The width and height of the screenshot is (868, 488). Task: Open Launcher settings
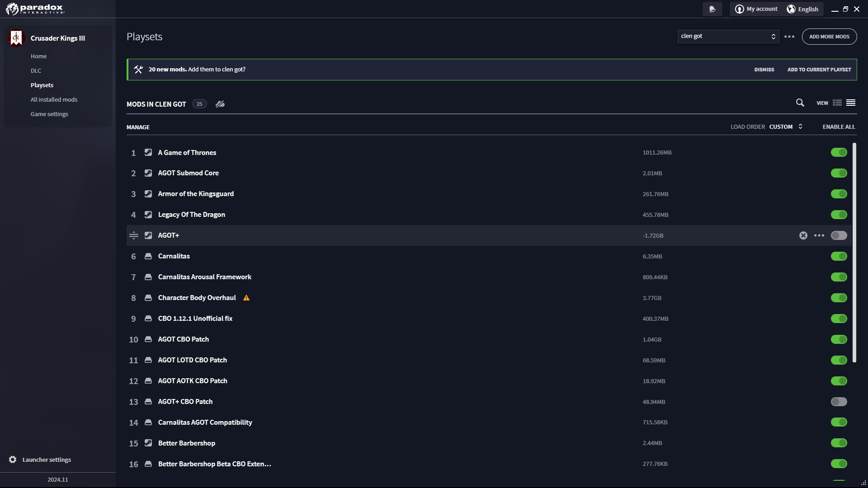(40, 460)
